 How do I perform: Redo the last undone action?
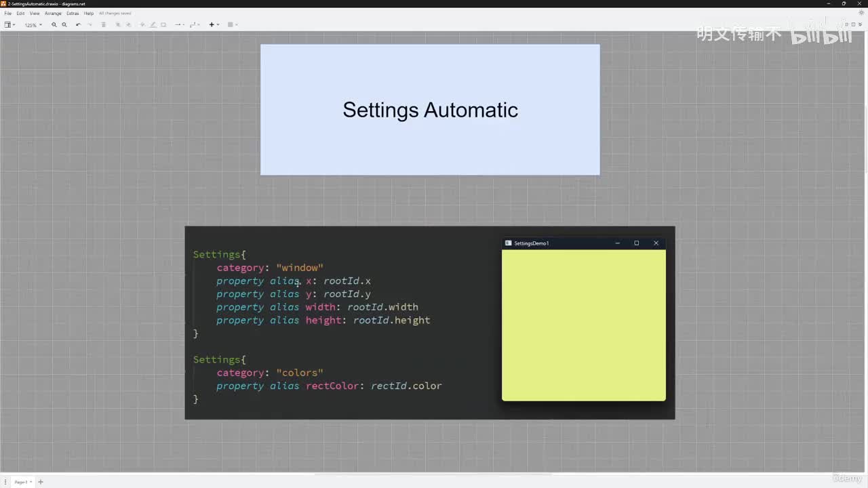click(x=90, y=25)
